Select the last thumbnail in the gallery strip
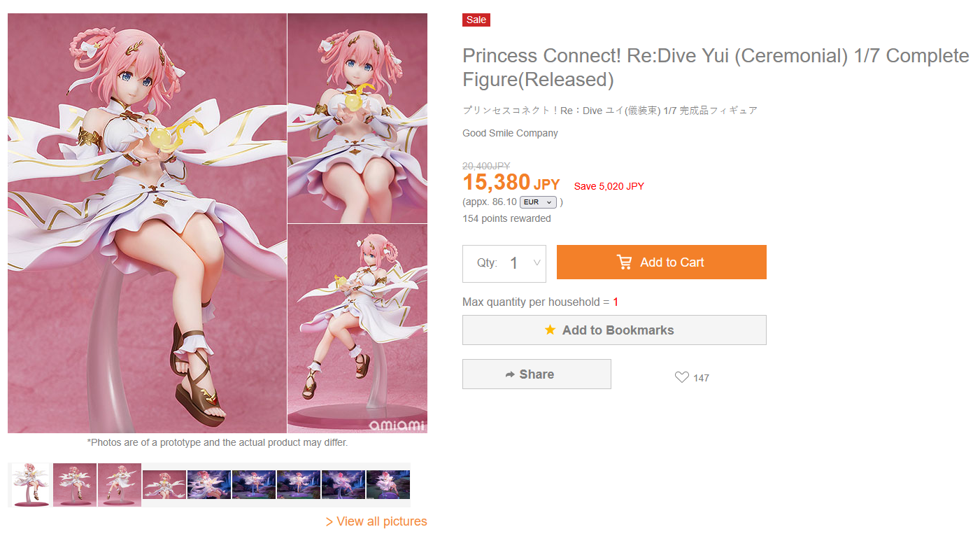Viewport: 980px width, 534px height. 388,484
